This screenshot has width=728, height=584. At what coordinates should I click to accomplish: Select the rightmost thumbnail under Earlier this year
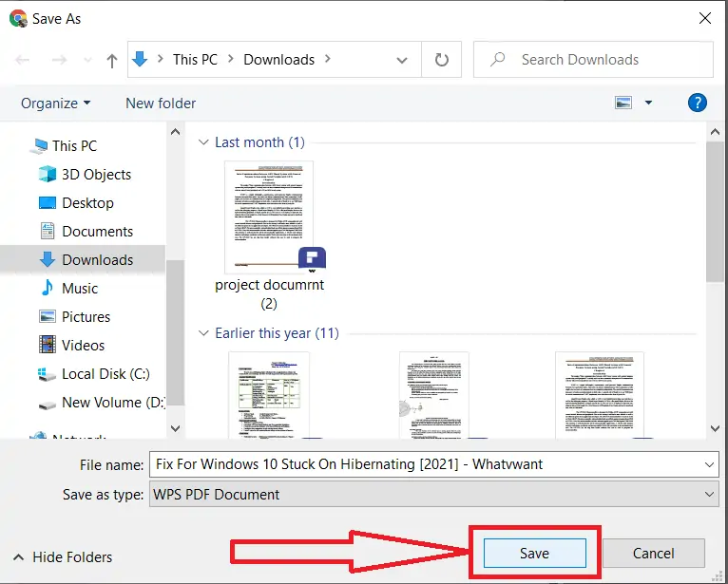tap(600, 395)
